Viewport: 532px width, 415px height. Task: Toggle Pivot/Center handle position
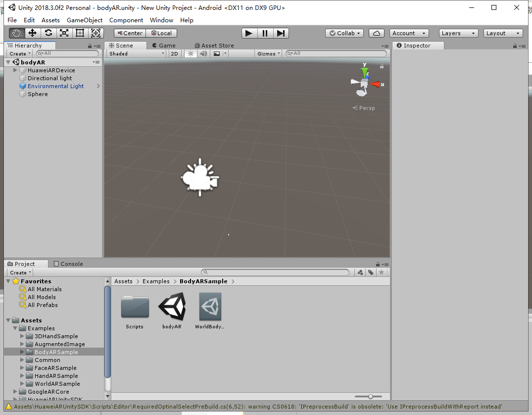point(129,33)
